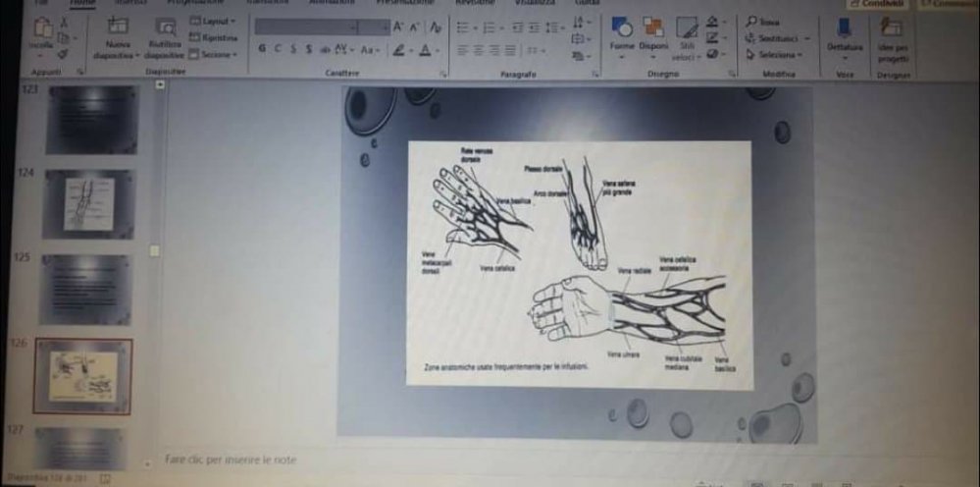Open character spacing AV dropdown

(343, 49)
